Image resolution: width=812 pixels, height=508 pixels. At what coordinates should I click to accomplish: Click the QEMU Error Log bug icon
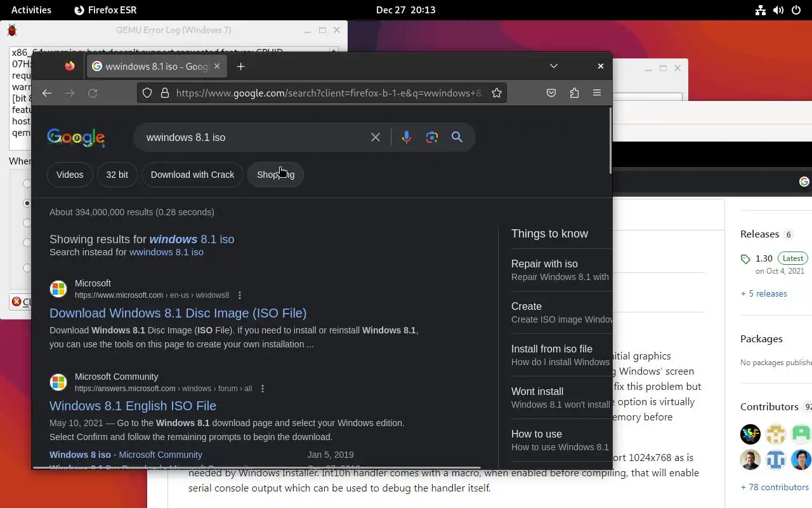pyautogui.click(x=12, y=30)
